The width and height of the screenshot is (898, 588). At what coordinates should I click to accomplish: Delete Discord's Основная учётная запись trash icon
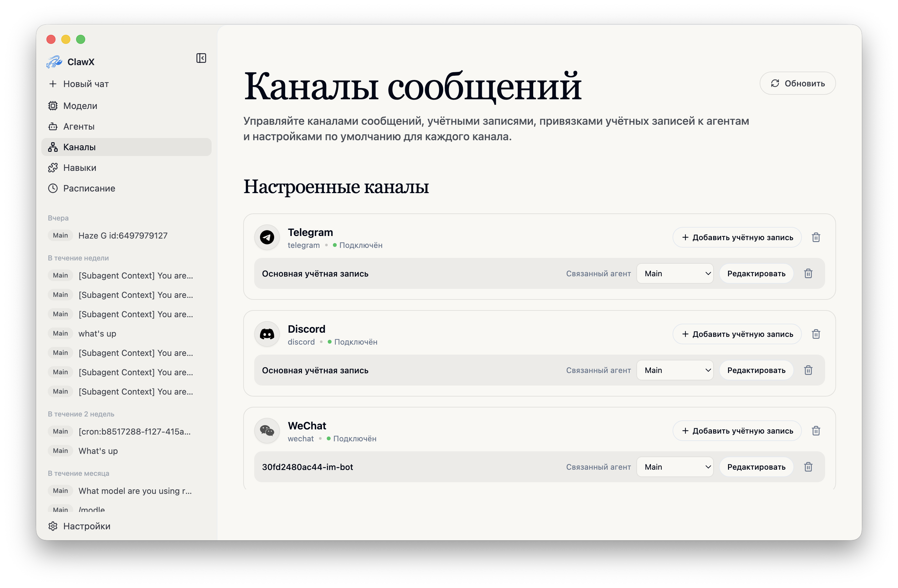pos(808,370)
